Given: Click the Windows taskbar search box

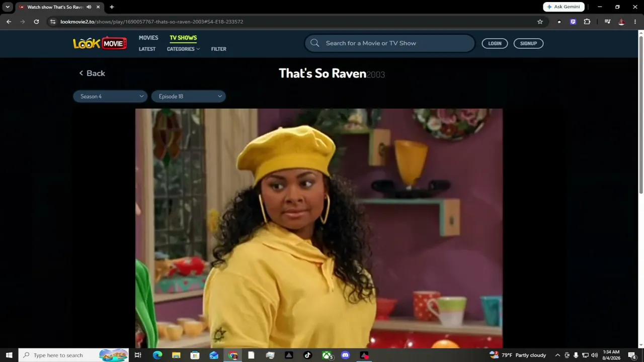Looking at the screenshot, I should 73,355.
